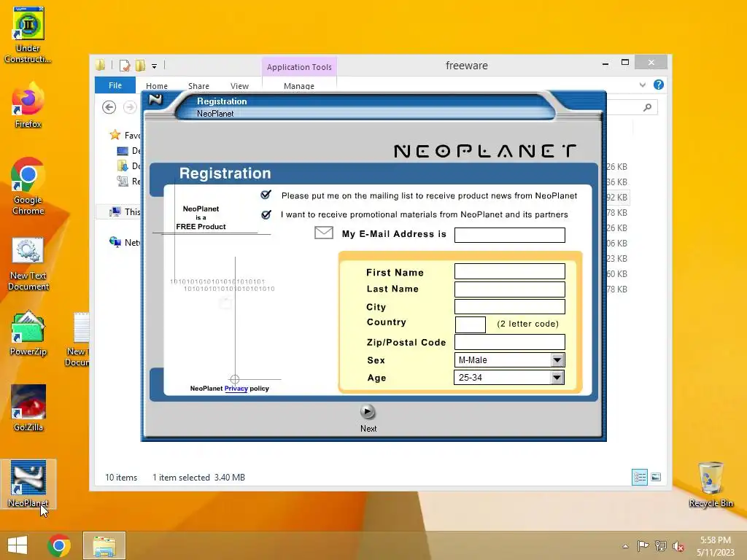Launch Chrome from the taskbar
The width and height of the screenshot is (747, 560).
click(x=59, y=545)
